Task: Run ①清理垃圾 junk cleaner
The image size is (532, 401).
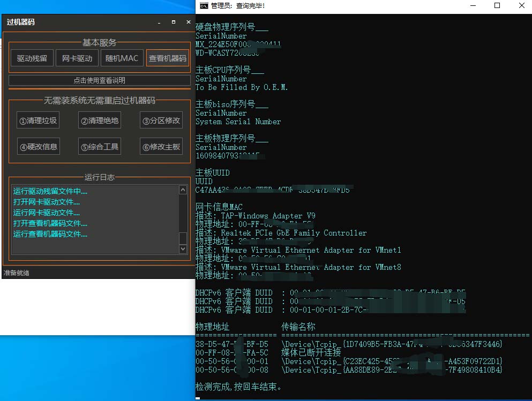Action: (x=38, y=120)
